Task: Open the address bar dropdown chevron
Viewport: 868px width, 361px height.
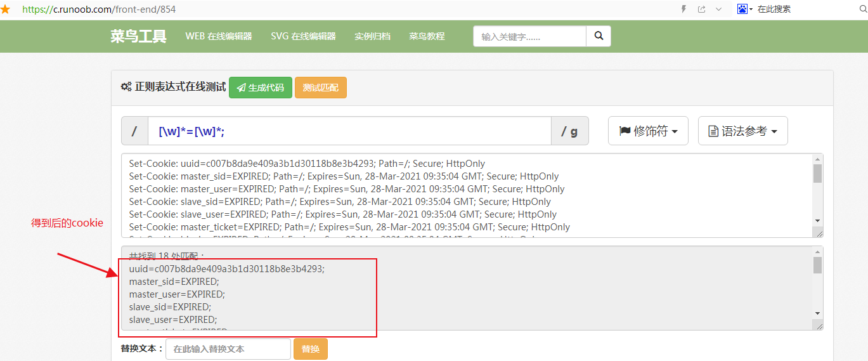Action: [718, 10]
